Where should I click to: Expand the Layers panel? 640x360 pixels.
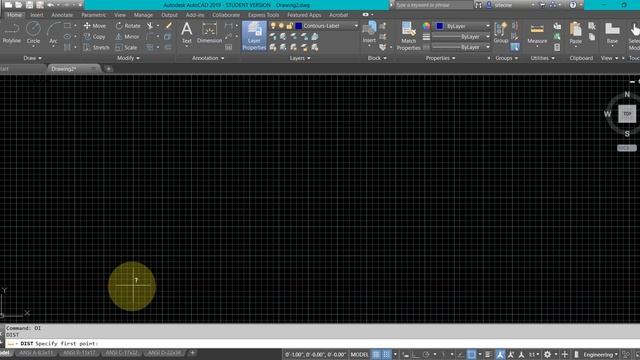tap(300, 58)
